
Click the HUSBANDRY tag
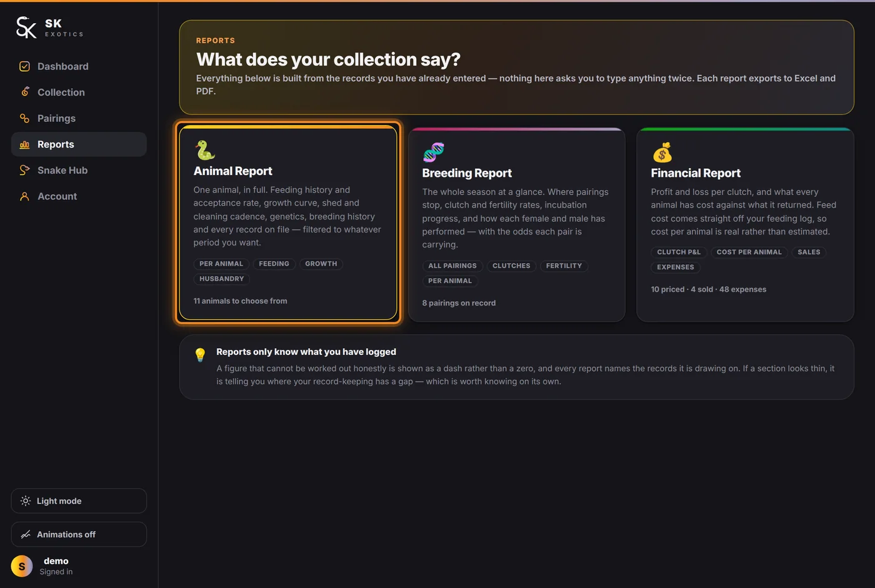click(x=222, y=279)
